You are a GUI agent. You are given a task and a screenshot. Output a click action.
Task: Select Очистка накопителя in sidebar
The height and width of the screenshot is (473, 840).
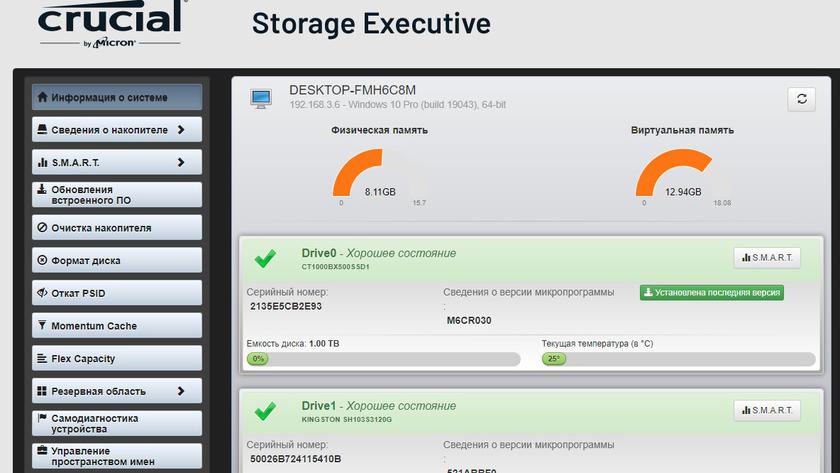click(x=117, y=228)
